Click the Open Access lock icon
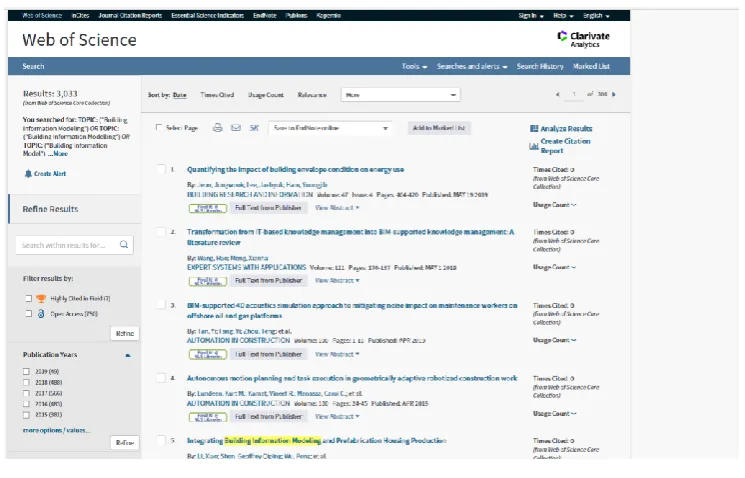The height and width of the screenshot is (478, 745). click(41, 314)
